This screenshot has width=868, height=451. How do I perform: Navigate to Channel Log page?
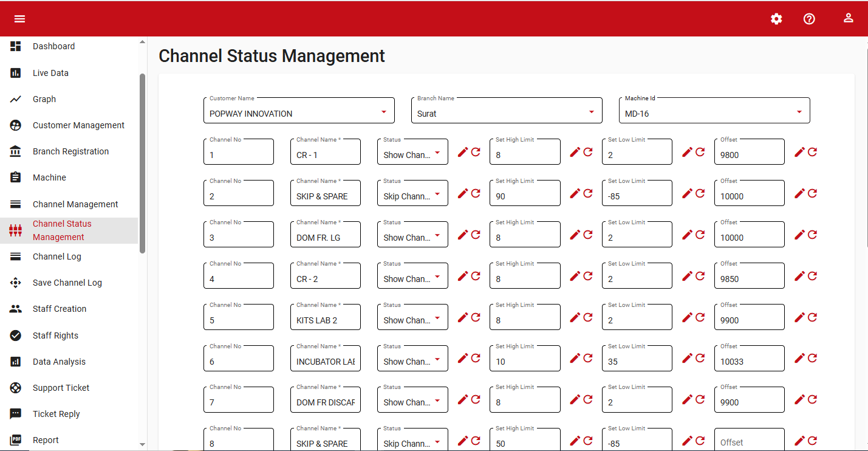click(x=56, y=256)
